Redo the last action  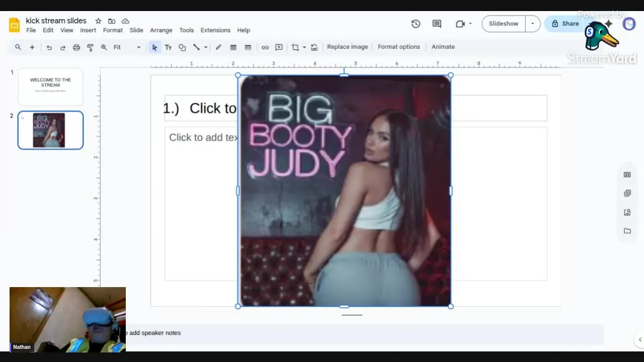(x=62, y=47)
